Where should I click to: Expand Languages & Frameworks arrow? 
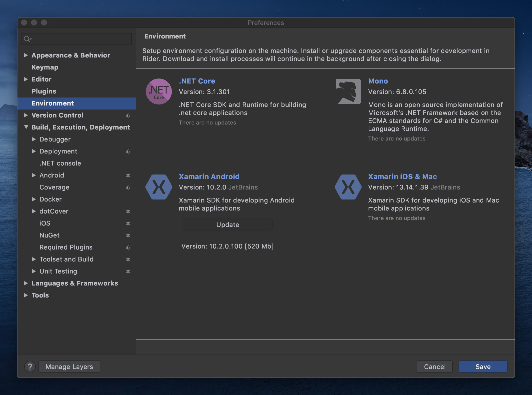tap(26, 283)
